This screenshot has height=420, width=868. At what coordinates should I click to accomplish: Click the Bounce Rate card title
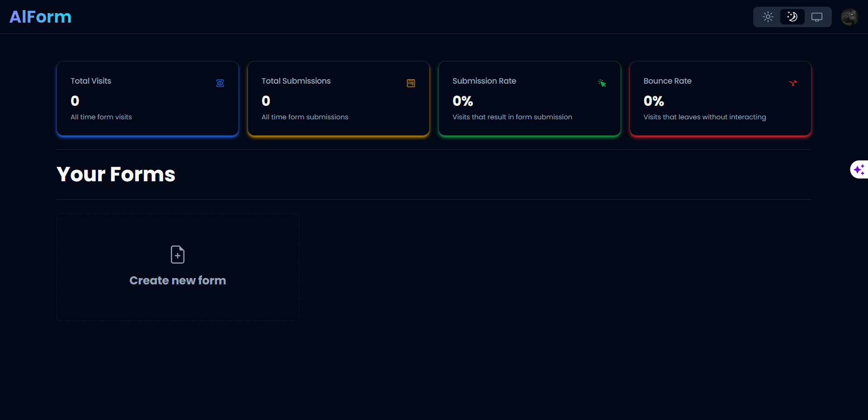click(667, 81)
